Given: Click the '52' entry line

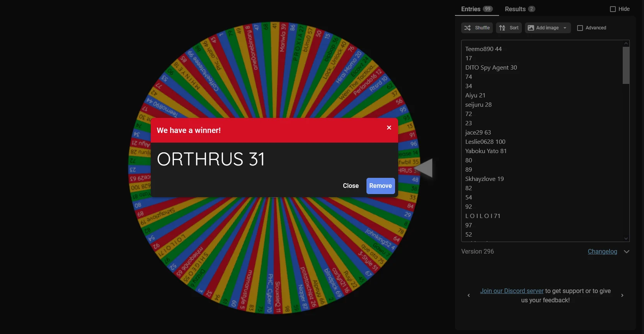Looking at the screenshot, I should [x=469, y=235].
